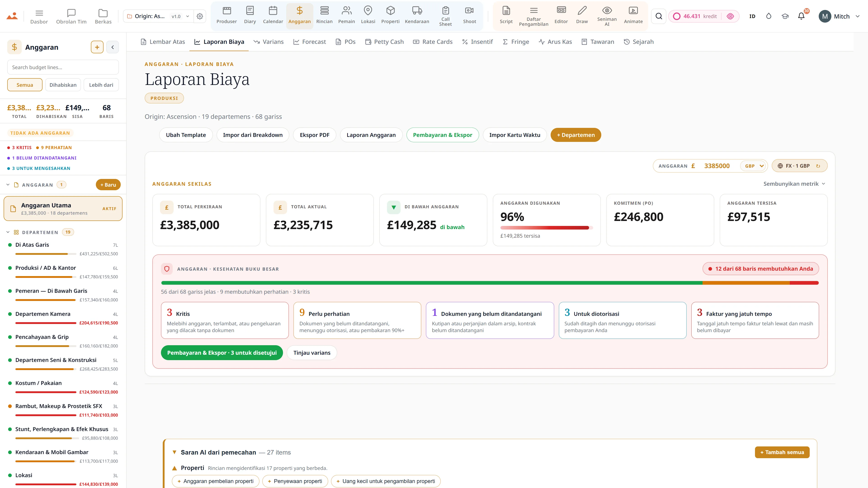The width and height of the screenshot is (868, 488).
Task: Open the Diary module
Action: pos(250,16)
